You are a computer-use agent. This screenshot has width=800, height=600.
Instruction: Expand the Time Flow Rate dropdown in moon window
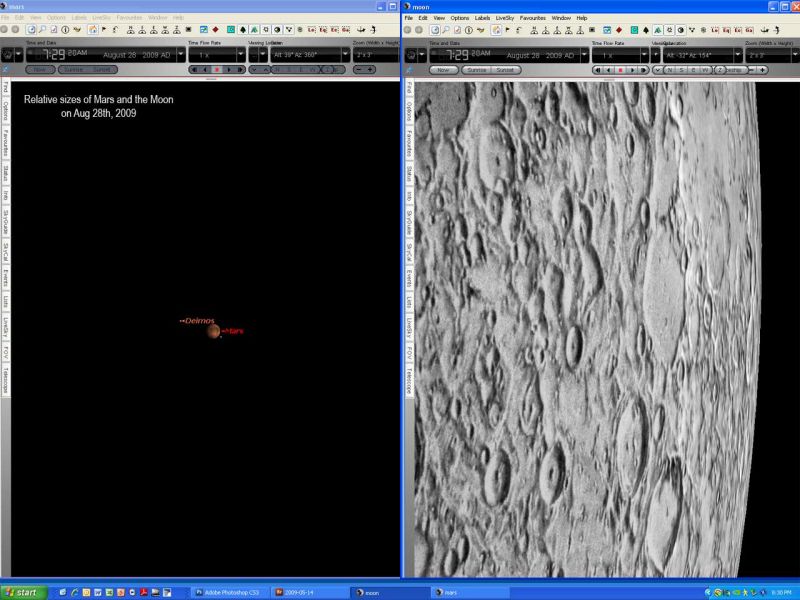(x=644, y=55)
